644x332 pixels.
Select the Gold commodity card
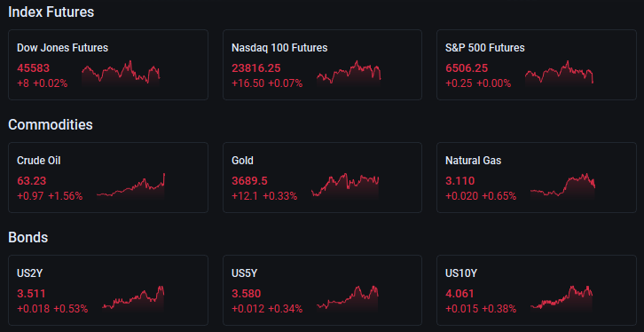pyautogui.click(x=322, y=178)
